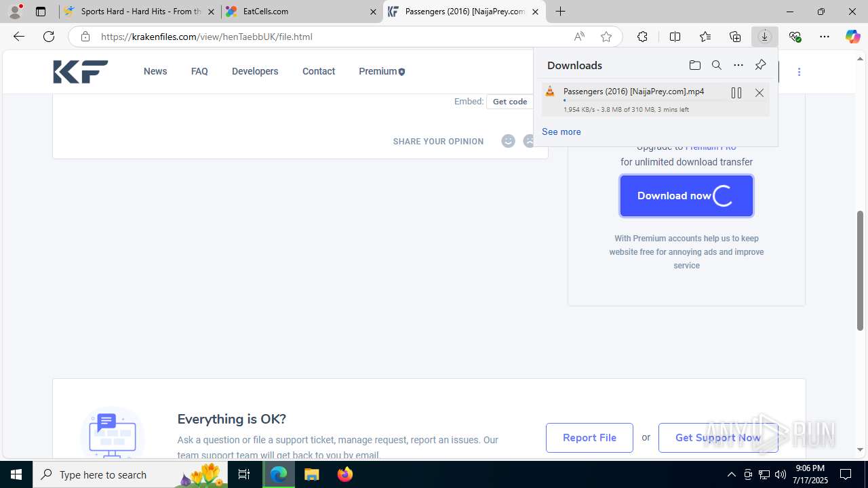This screenshot has height=488, width=868.
Task: Open the Premium menu item
Action: [x=382, y=71]
